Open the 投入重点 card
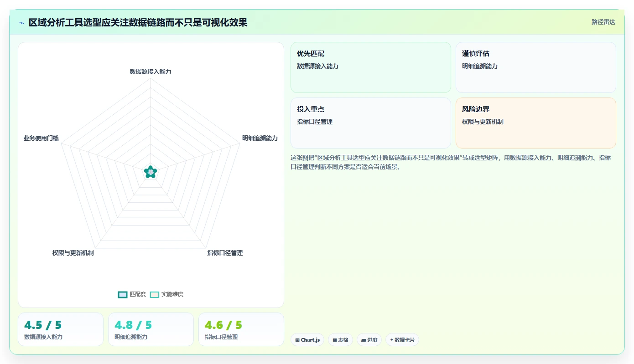Viewport: 634px width, 364px height. 370,123
